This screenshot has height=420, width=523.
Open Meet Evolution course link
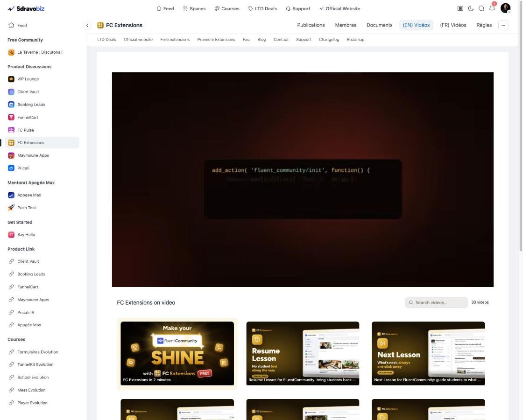[31, 390]
